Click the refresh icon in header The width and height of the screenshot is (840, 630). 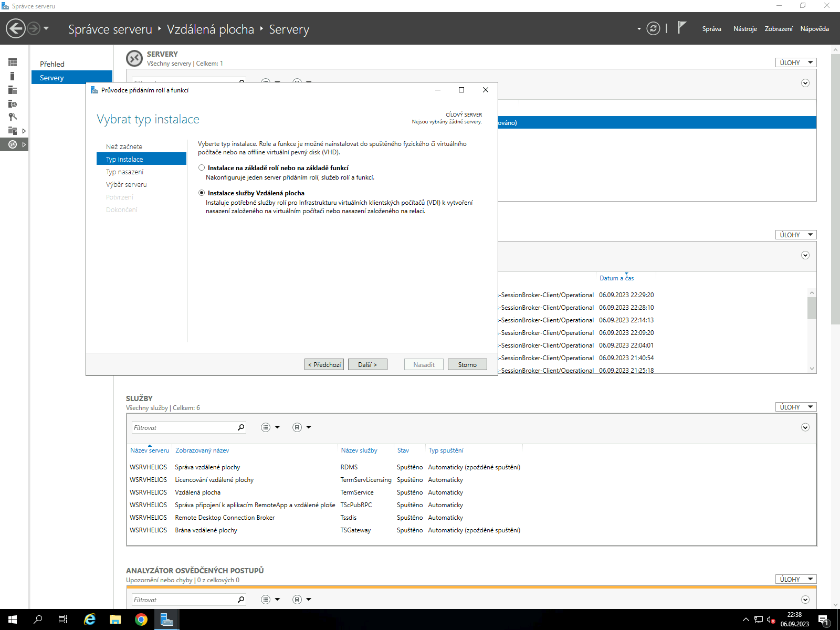click(653, 28)
